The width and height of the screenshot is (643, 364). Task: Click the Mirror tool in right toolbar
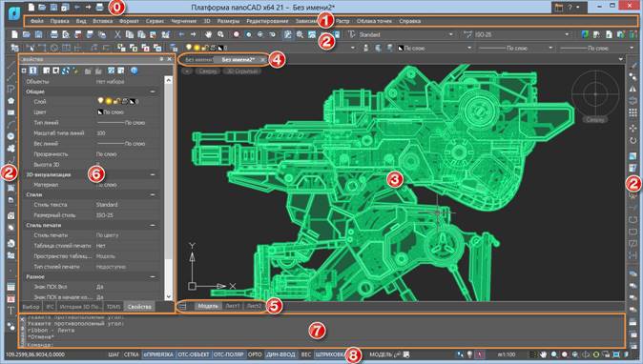point(633,89)
